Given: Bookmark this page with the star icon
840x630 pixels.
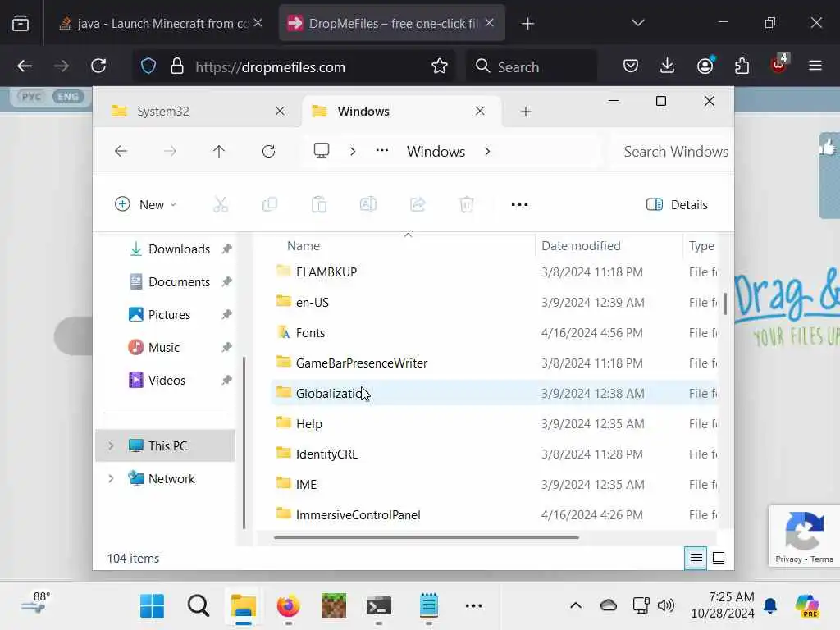Looking at the screenshot, I should click(440, 66).
